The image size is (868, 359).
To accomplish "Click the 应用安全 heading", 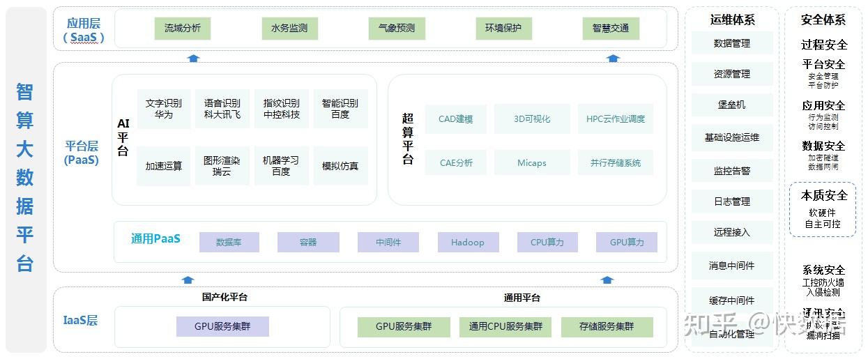I will pyautogui.click(x=824, y=105).
